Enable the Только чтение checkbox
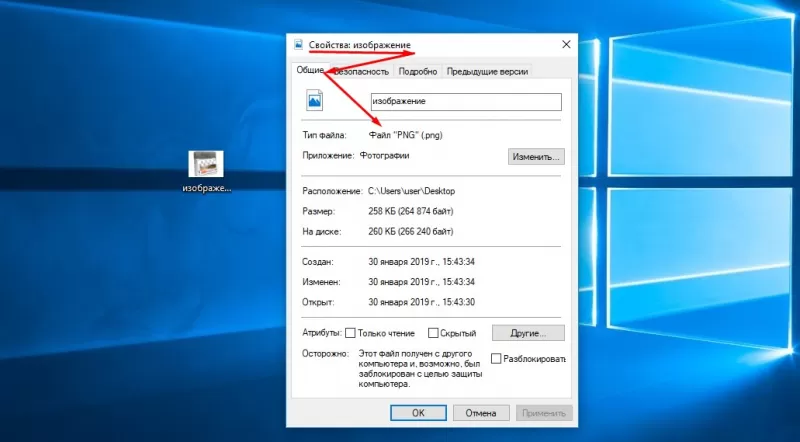The image size is (800, 442). 350,333
